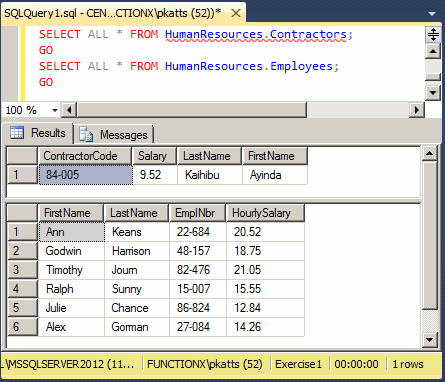Select the Sunny cell

point(137,289)
